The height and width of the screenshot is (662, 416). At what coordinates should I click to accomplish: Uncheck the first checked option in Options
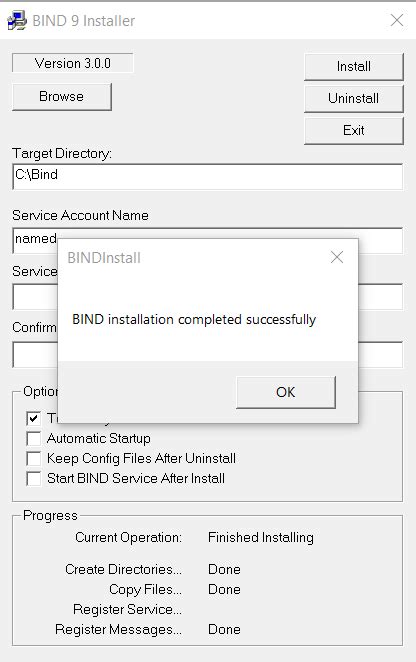point(34,418)
